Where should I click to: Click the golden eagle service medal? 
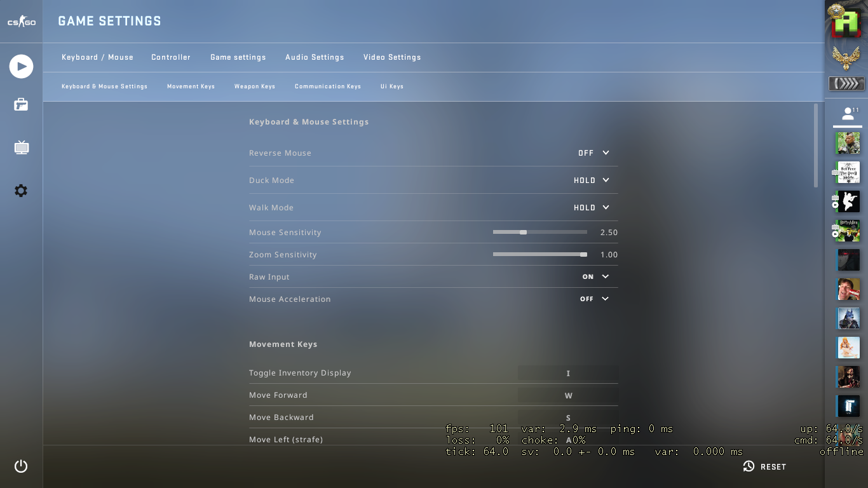coord(847,58)
